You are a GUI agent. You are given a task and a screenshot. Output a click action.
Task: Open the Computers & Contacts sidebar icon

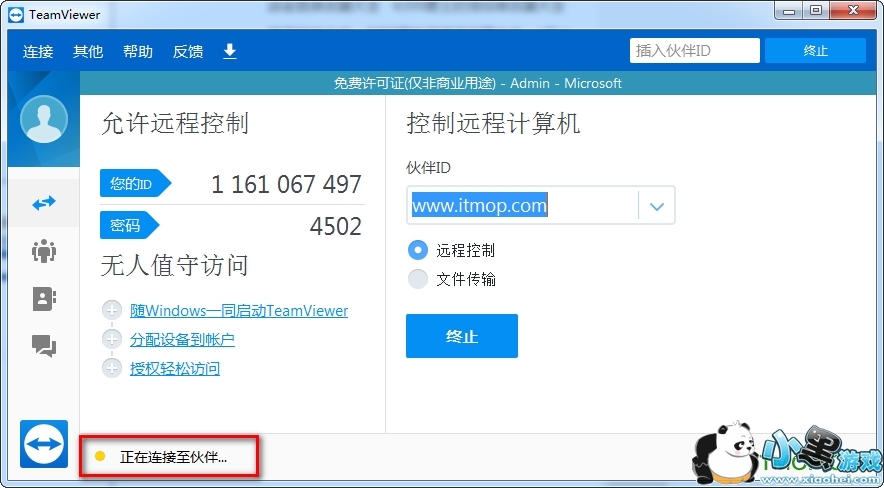coord(44,299)
